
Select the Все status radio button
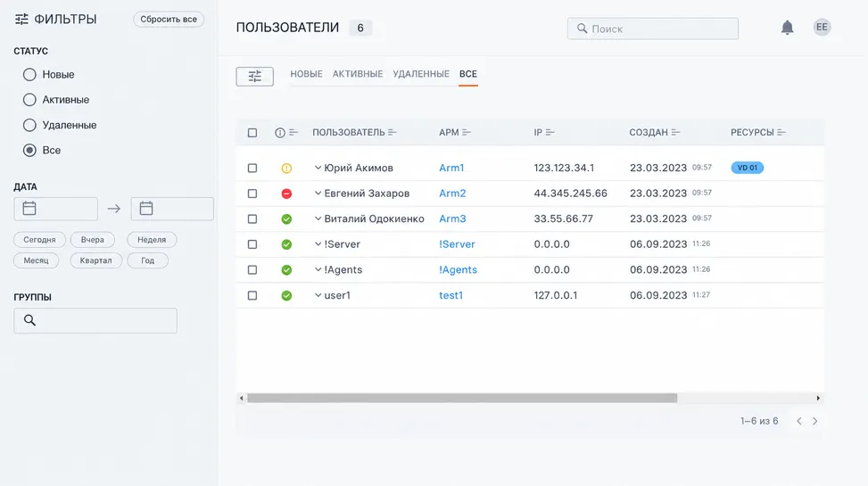(x=29, y=150)
